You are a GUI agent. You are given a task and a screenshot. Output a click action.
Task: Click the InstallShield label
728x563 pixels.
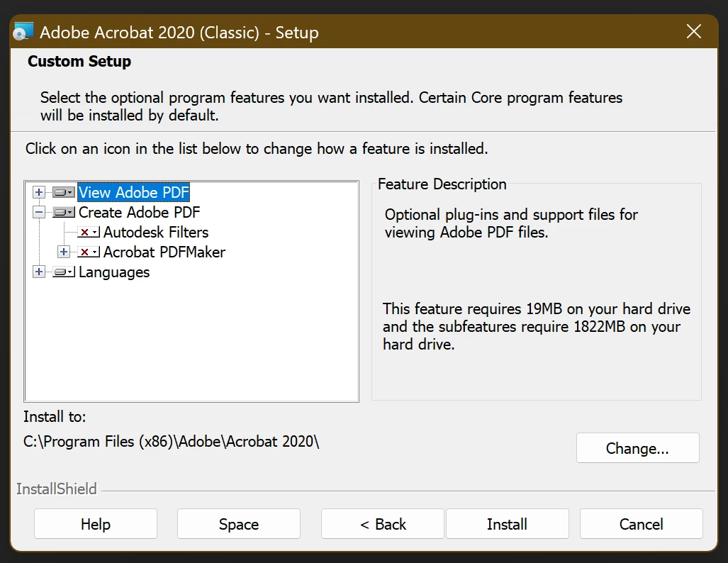[57, 489]
